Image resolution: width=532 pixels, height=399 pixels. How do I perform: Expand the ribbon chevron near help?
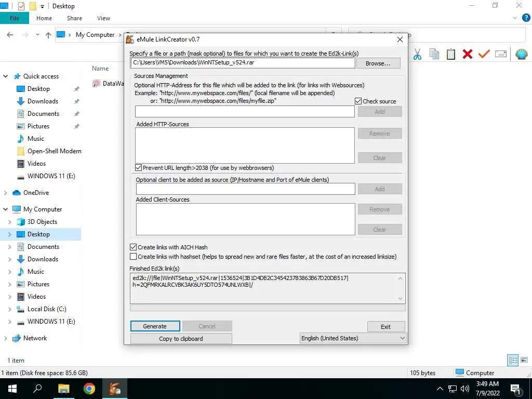[515, 18]
